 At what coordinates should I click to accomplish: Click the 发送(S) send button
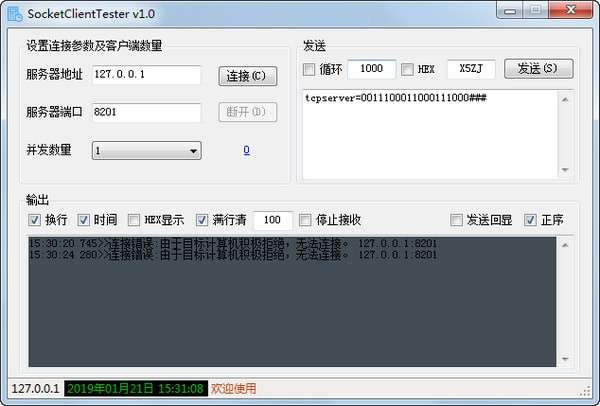click(538, 69)
